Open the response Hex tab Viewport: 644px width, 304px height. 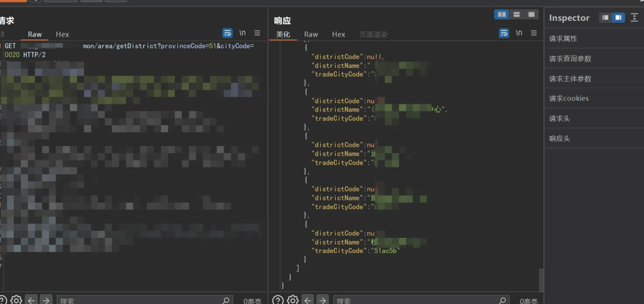click(339, 35)
